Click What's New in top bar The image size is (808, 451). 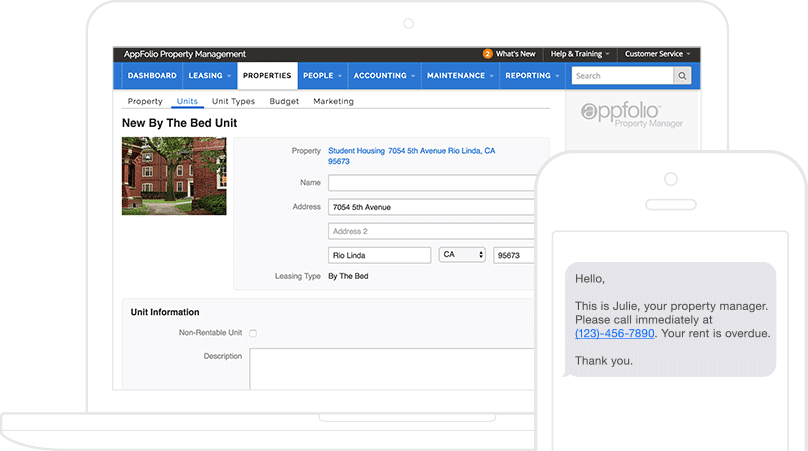[515, 54]
